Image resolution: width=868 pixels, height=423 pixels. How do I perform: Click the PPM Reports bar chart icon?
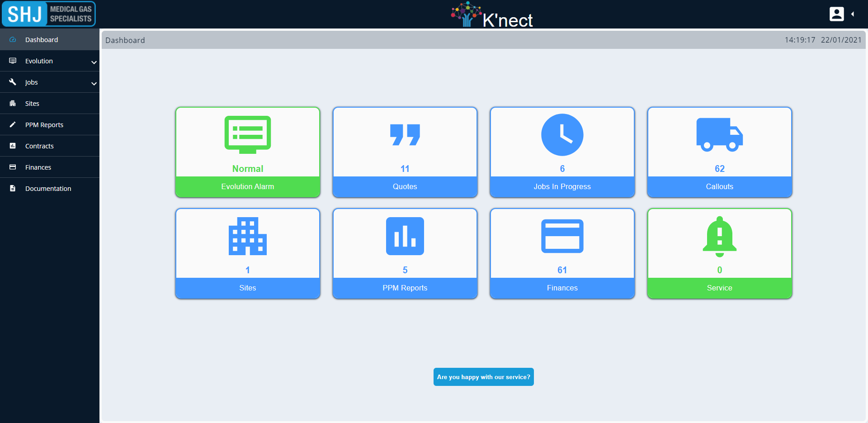[405, 236]
